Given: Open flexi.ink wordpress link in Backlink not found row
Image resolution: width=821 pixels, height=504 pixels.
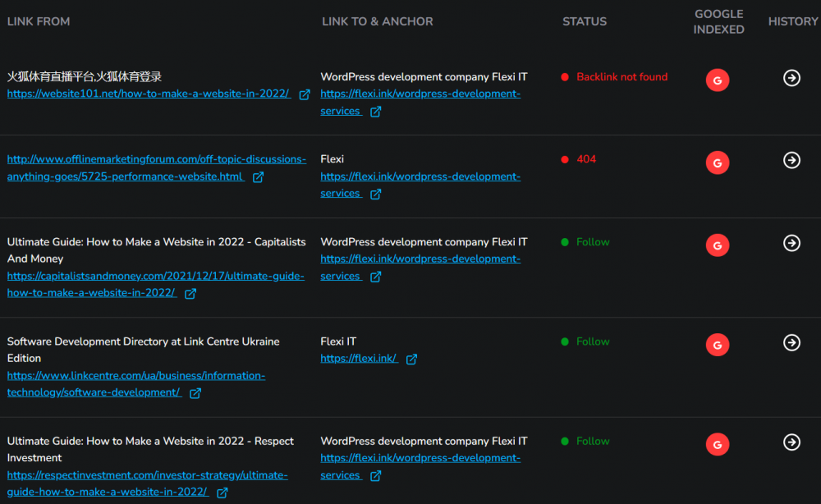Looking at the screenshot, I should click(420, 103).
